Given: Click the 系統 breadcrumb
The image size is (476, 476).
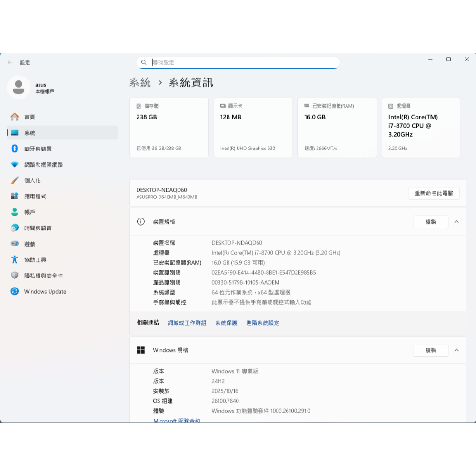Looking at the screenshot, I should point(140,82).
